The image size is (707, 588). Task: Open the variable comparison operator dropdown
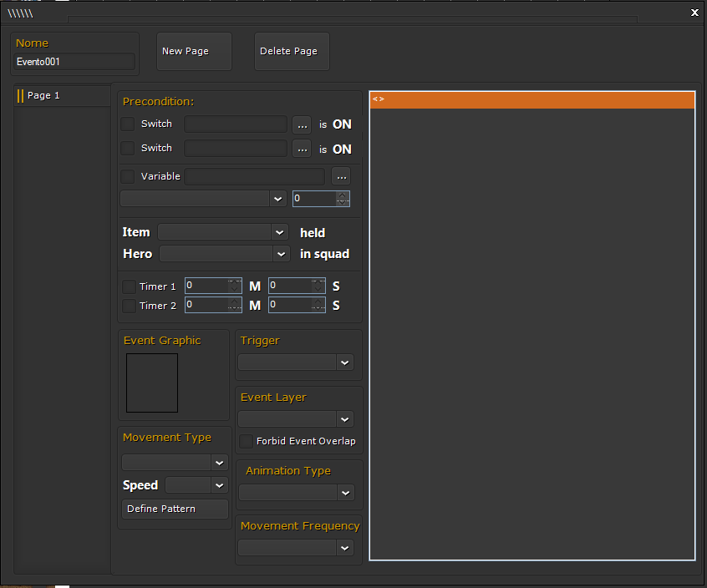(203, 199)
